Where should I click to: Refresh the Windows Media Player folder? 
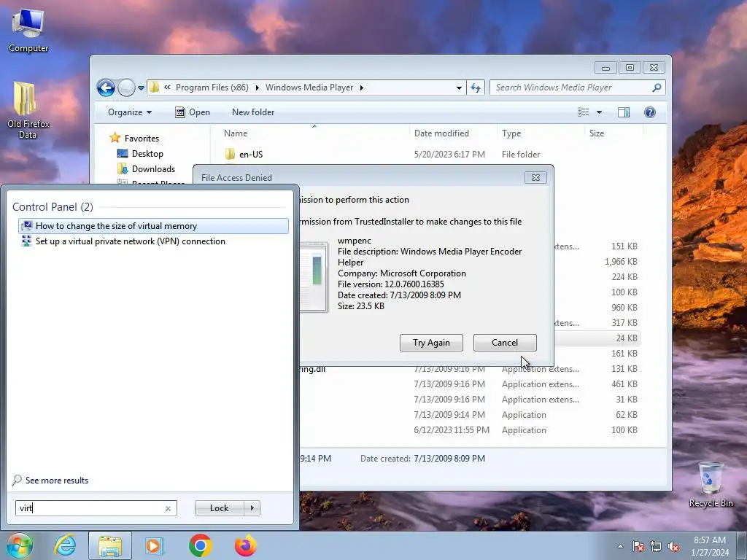pyautogui.click(x=476, y=87)
